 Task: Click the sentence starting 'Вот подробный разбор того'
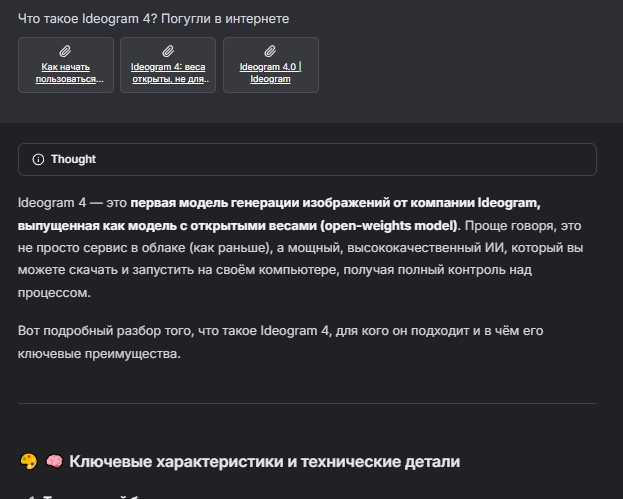(x=281, y=342)
